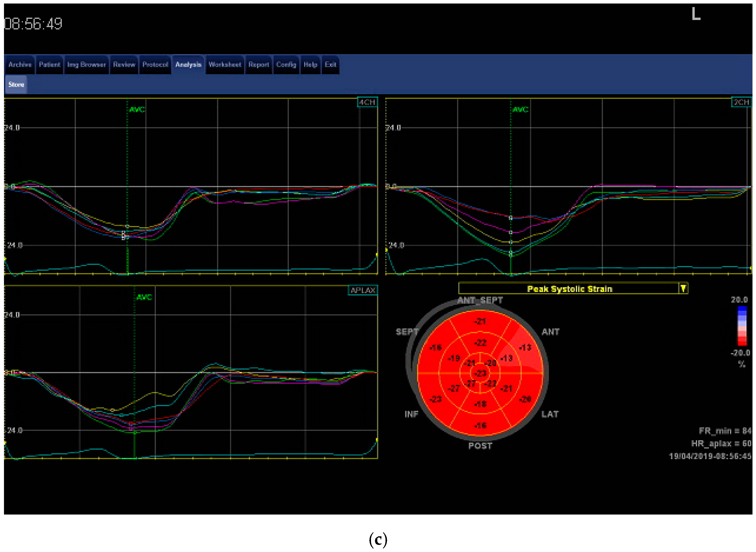Click the bull's-eye center segment -23
This screenshot has width=756, height=552.
click(x=480, y=373)
